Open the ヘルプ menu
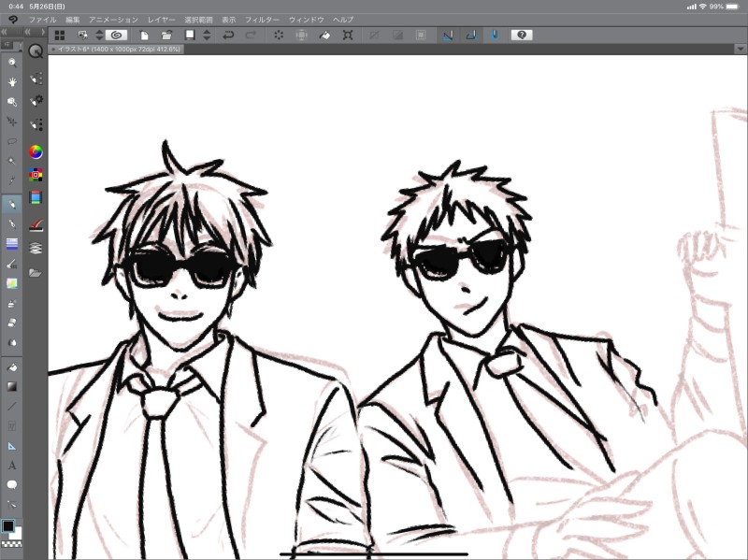748x560 pixels. click(343, 20)
